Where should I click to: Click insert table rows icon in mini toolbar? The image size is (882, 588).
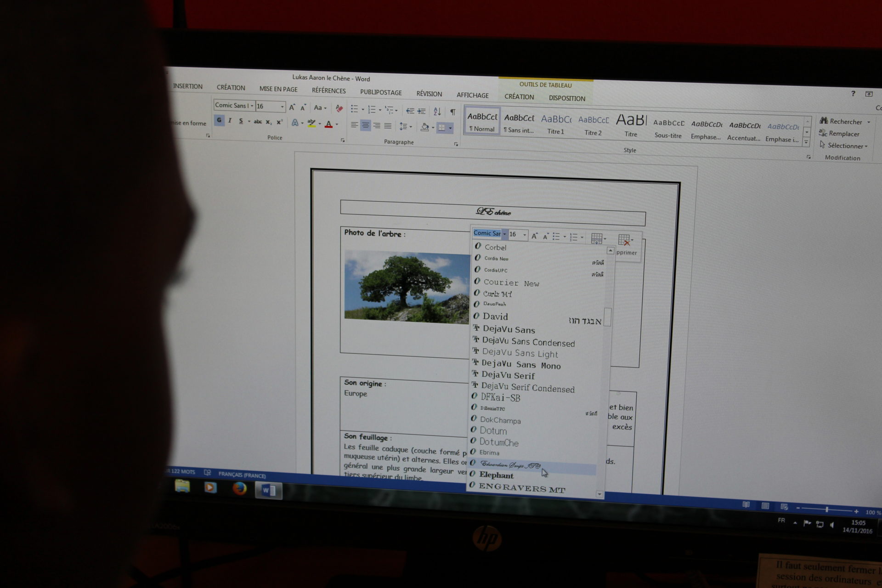coord(597,238)
